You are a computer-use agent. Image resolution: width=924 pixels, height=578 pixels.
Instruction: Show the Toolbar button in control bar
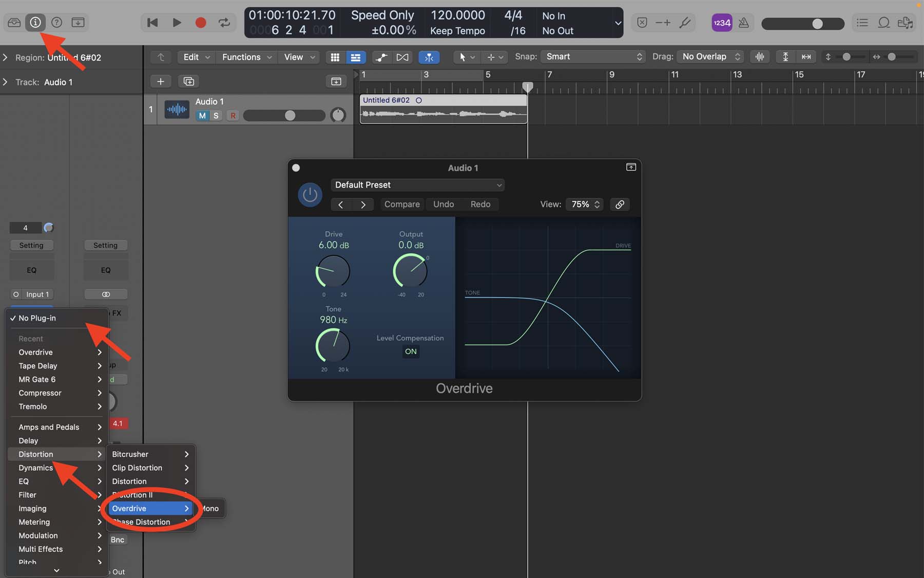[78, 22]
